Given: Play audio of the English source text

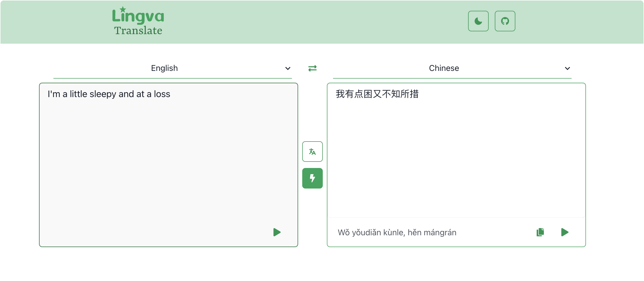Looking at the screenshot, I should coord(277,232).
